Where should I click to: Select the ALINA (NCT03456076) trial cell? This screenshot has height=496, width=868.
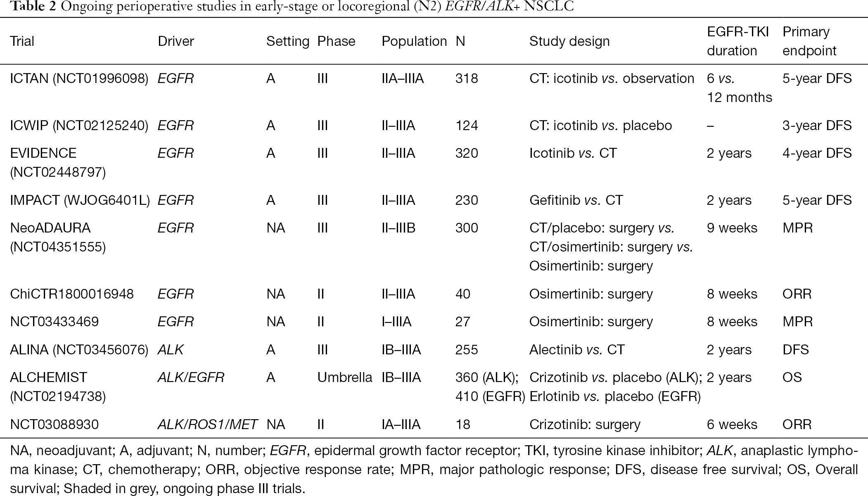79,350
